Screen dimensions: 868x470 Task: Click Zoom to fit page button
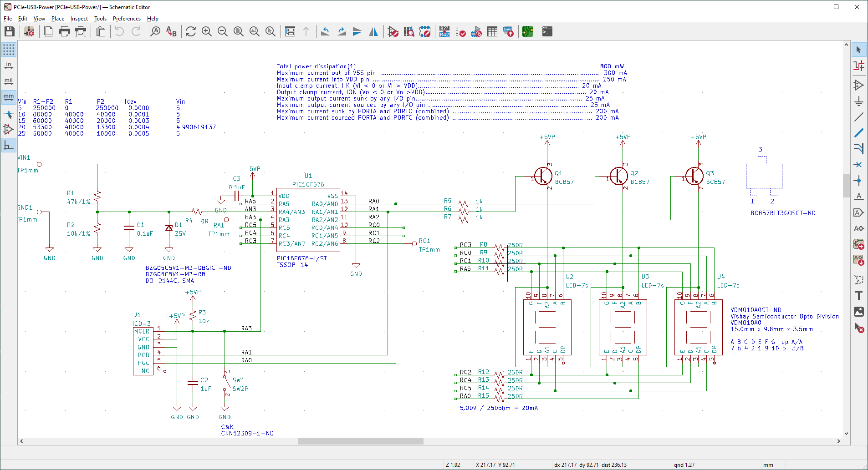pos(239,31)
